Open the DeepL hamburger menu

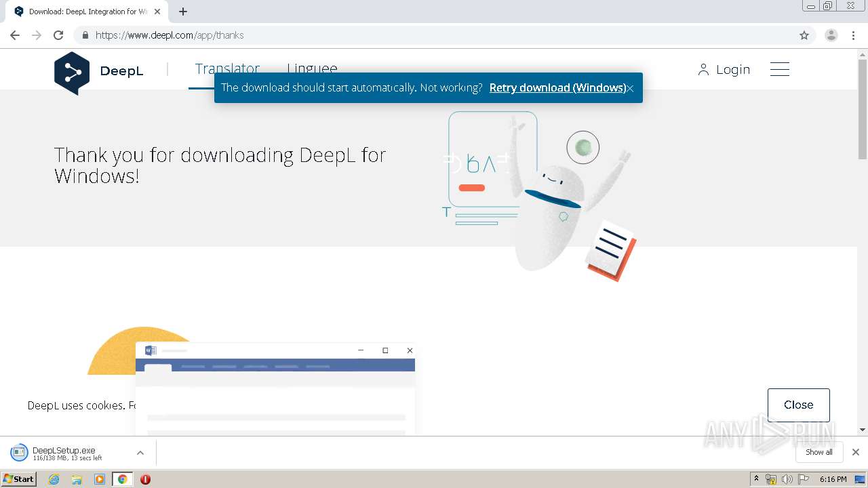click(780, 69)
